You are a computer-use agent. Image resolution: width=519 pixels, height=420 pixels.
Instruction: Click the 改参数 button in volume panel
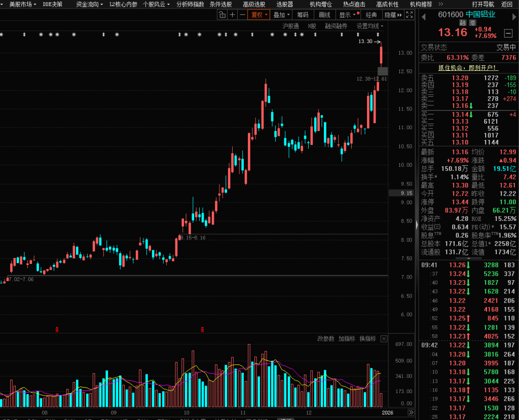click(x=326, y=339)
